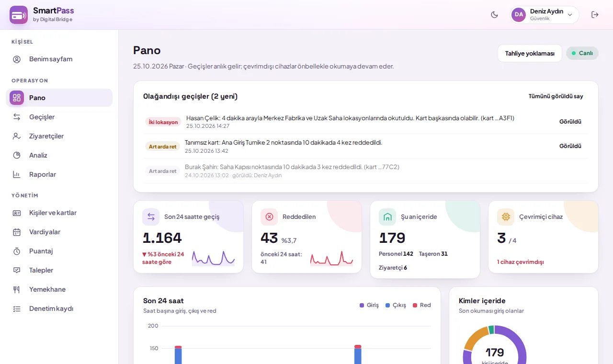
Task: Click the Pano grid icon in sidebar
Action: (17, 98)
